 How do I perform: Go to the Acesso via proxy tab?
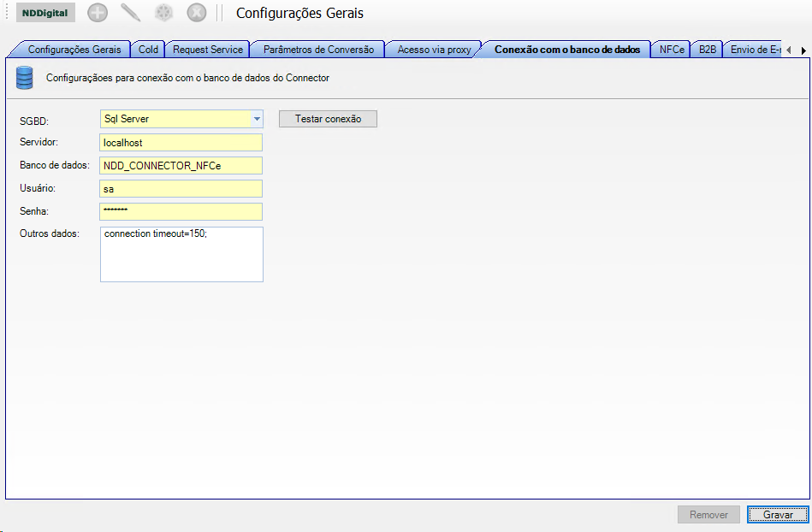click(434, 50)
